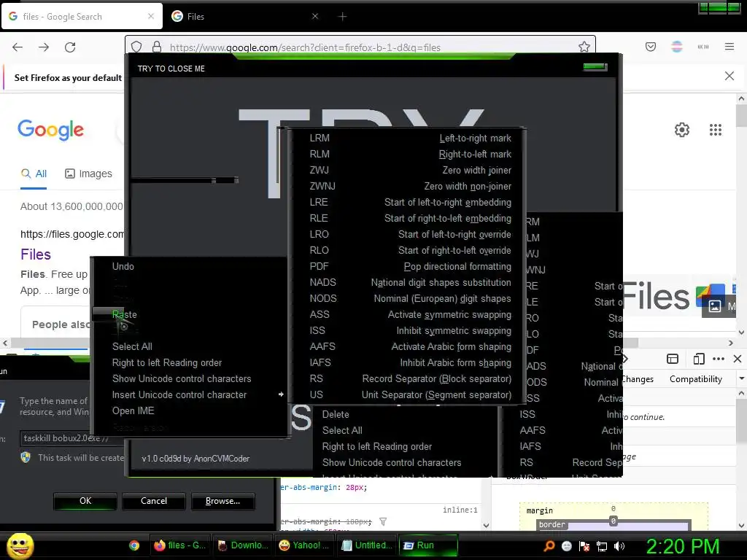Close the 'files - Google Search' tab
The height and width of the screenshot is (560, 747).
(x=150, y=16)
